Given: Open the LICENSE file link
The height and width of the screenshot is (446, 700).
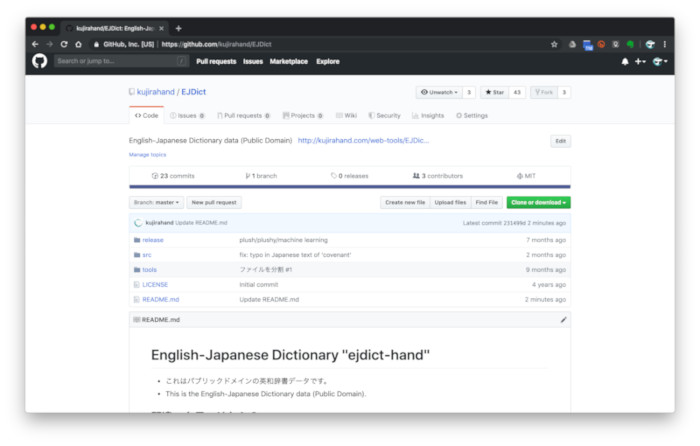Looking at the screenshot, I should tap(155, 284).
